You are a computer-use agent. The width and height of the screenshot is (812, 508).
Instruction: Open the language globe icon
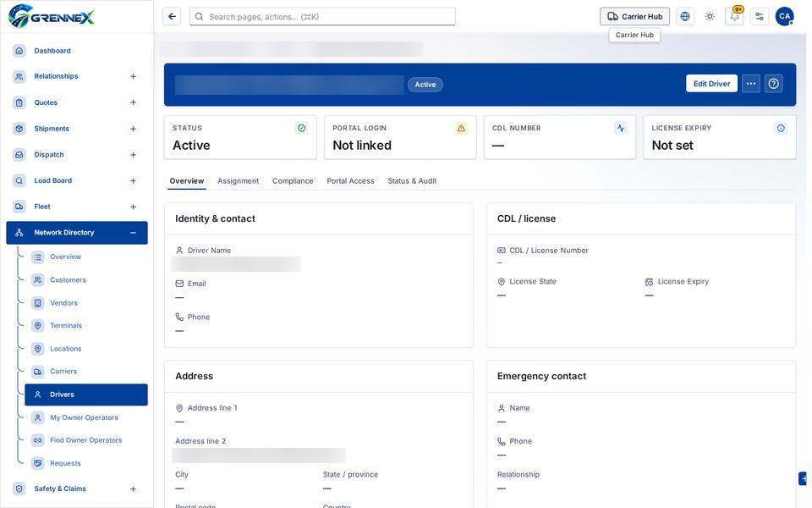[684, 17]
